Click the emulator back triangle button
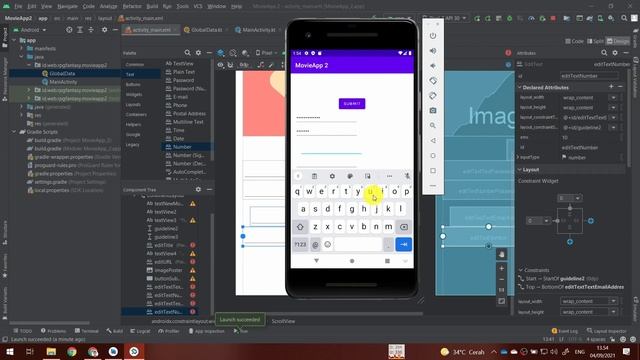 [433, 141]
